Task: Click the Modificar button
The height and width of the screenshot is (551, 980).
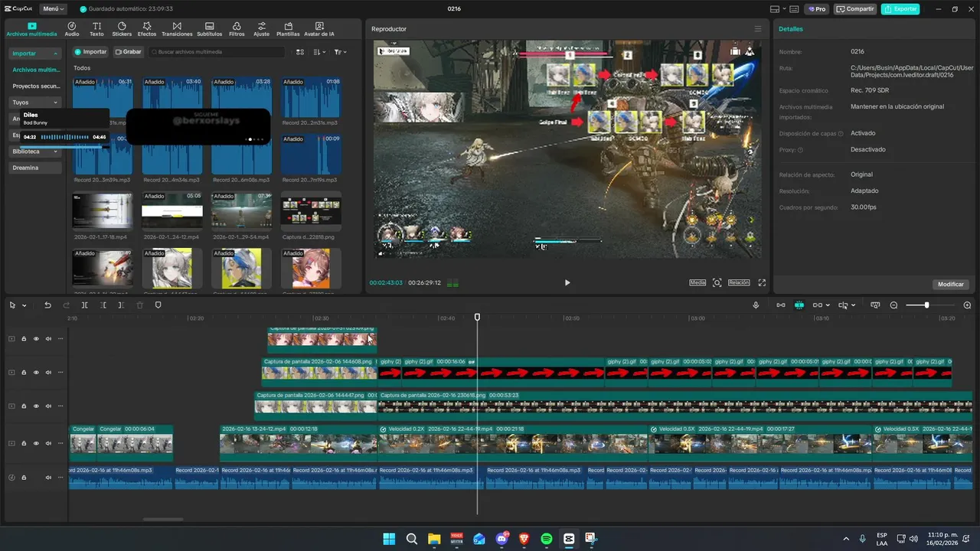Action: point(951,284)
